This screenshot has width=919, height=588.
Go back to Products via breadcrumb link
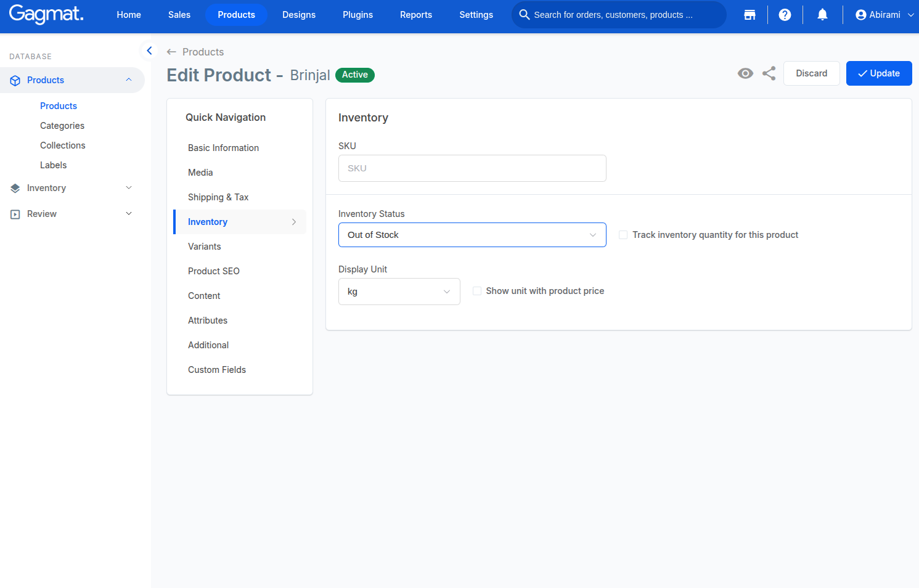pyautogui.click(x=195, y=52)
